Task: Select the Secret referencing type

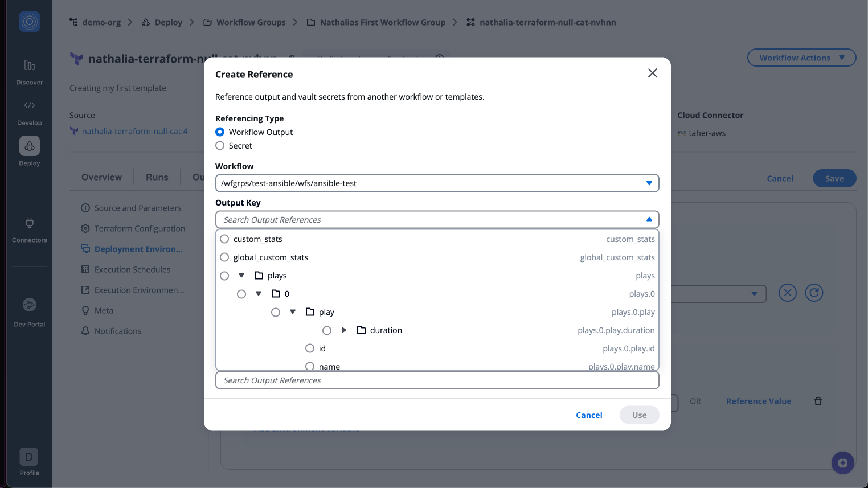Action: pos(220,146)
